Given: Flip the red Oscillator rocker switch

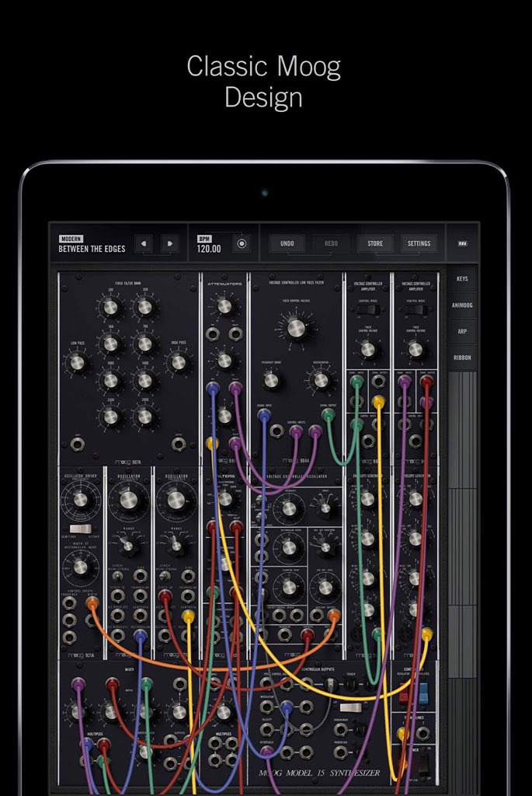Looking at the screenshot, I should [x=404, y=693].
